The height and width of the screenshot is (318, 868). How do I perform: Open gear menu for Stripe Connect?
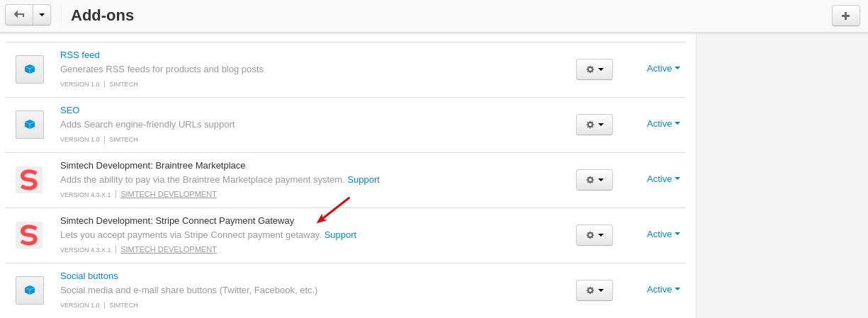[594, 235]
